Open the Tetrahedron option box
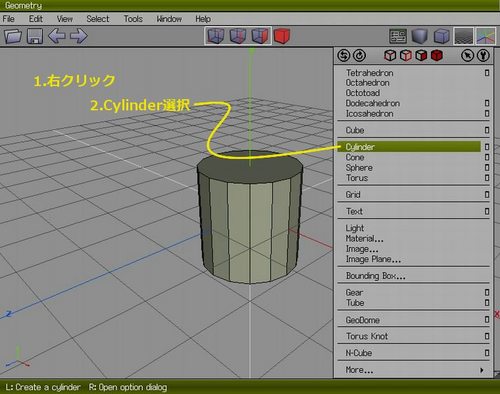The height and width of the screenshot is (394, 500). [x=487, y=73]
